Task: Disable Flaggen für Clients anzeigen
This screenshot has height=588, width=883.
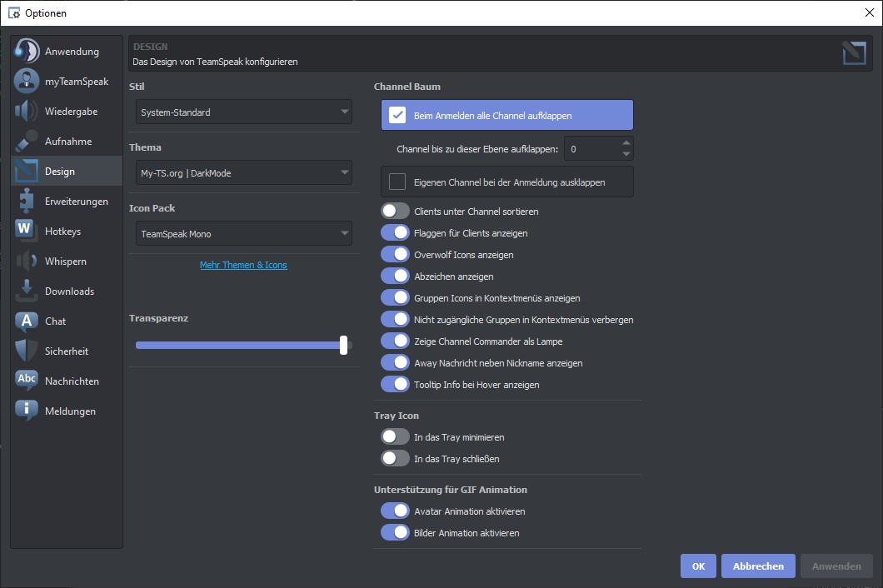Action: [x=396, y=232]
